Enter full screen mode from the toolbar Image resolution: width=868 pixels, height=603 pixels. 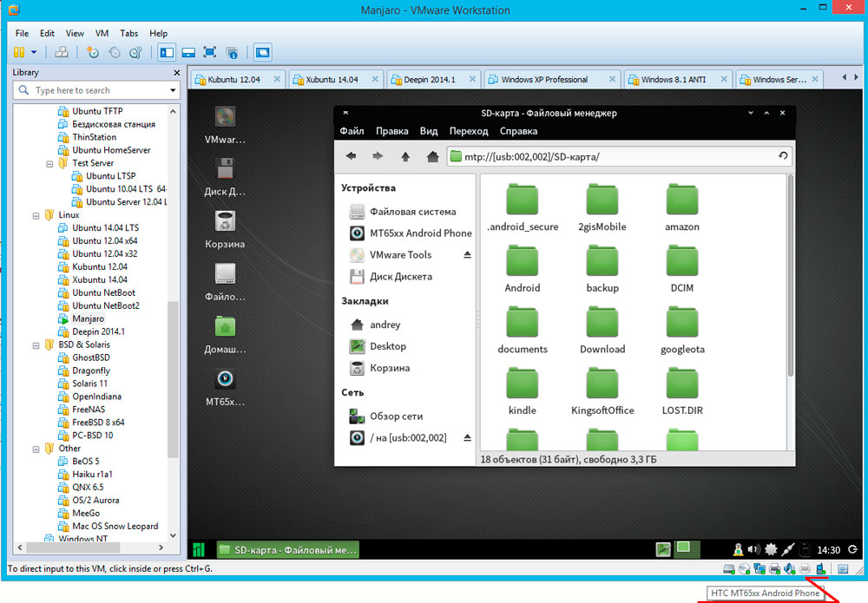point(209,53)
